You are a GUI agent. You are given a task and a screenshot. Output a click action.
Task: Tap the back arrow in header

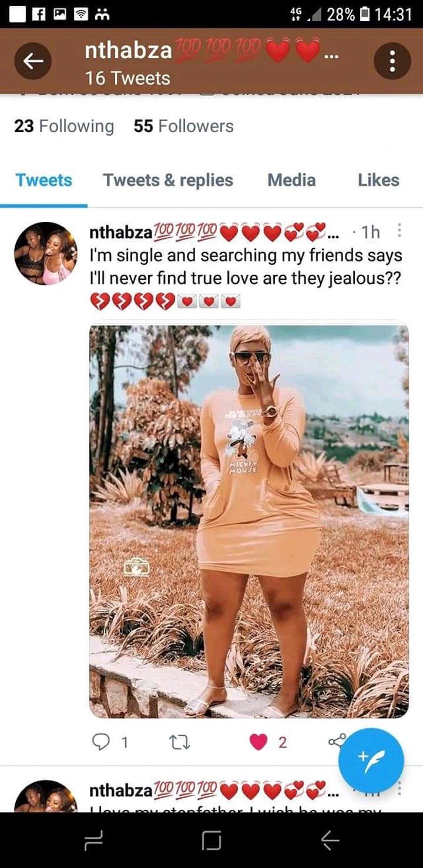click(x=33, y=61)
